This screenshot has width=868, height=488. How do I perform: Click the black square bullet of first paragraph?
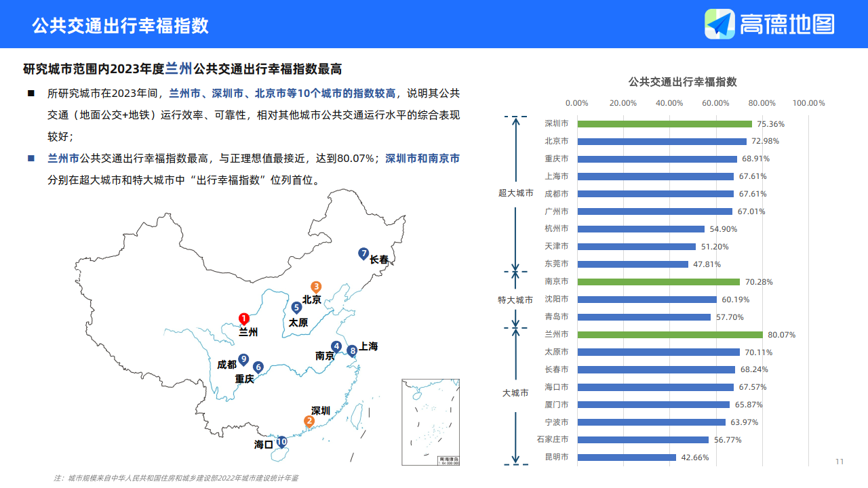[x=31, y=93]
